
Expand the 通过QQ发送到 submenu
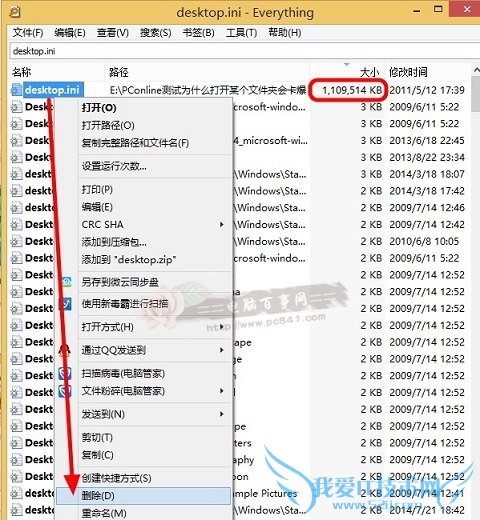[155, 350]
